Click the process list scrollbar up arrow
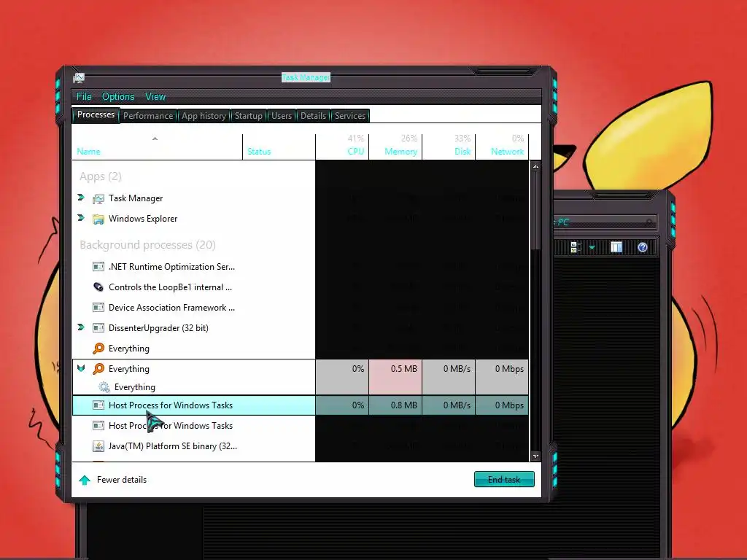This screenshot has height=560, width=747. [535, 166]
